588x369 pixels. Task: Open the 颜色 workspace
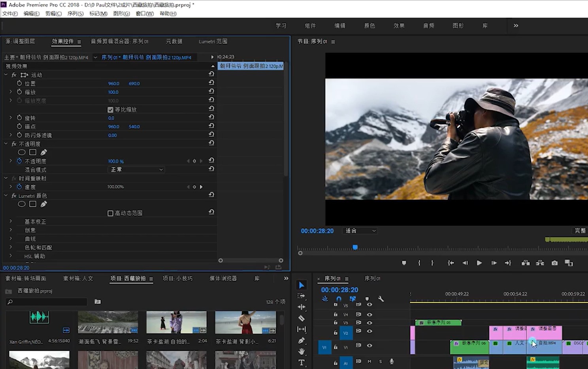(369, 26)
